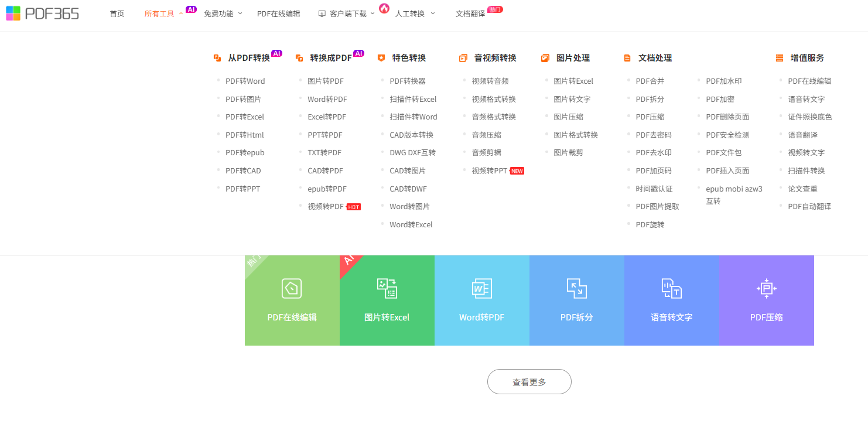Choose the PDF加水印 link

coord(723,81)
